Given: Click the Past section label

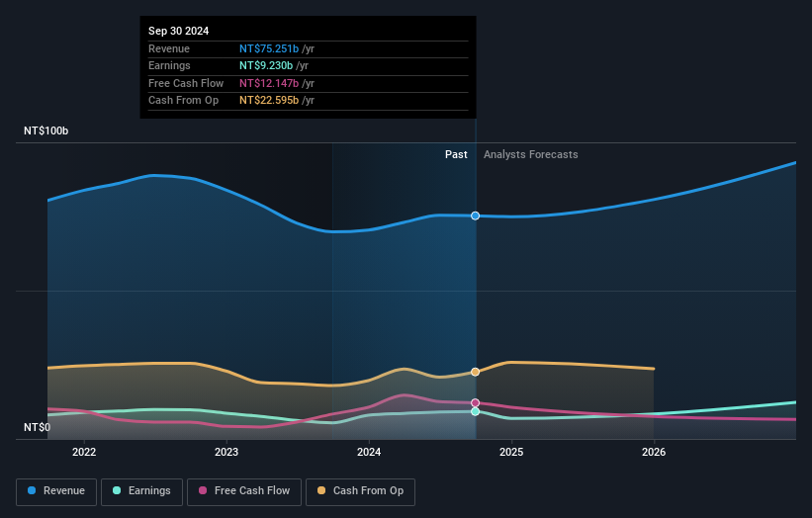Looking at the screenshot, I should point(456,155).
